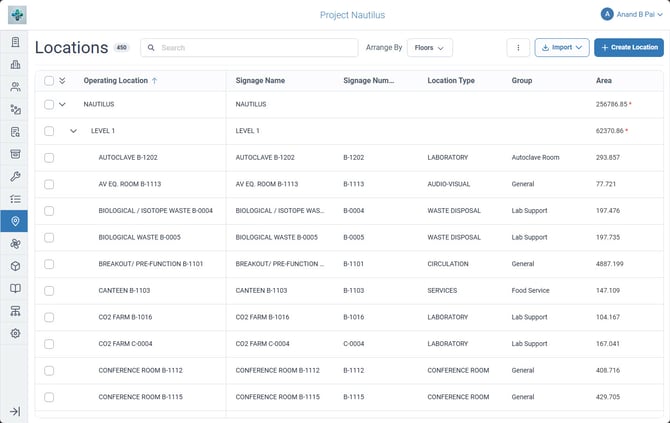
Task: Toggle the select-all header checkbox
Action: [x=49, y=80]
